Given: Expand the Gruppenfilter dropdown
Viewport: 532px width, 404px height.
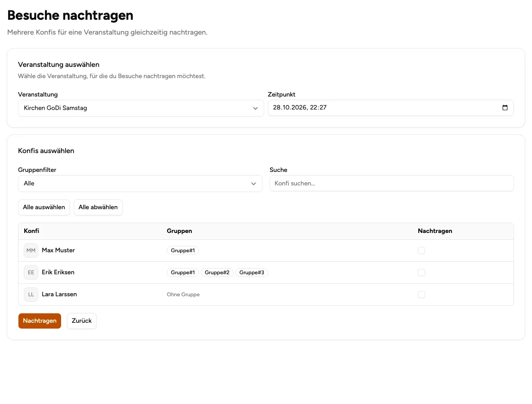Looking at the screenshot, I should pyautogui.click(x=140, y=183).
